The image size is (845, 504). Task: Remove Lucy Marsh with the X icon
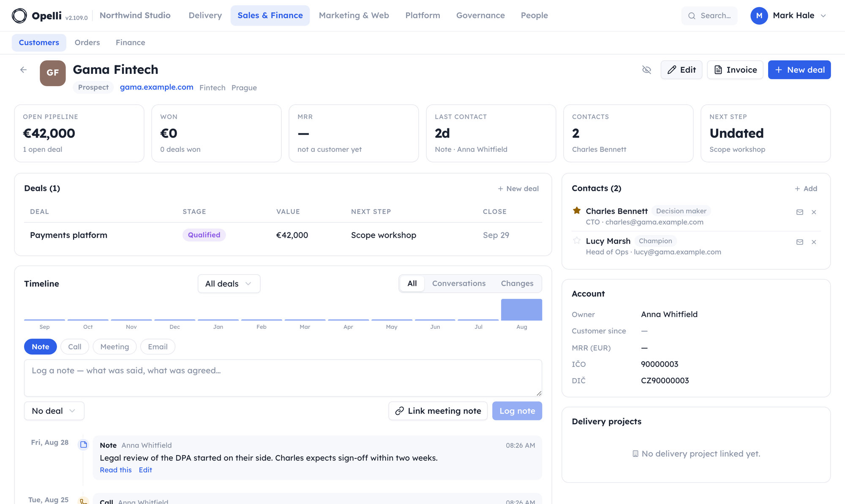tap(814, 242)
